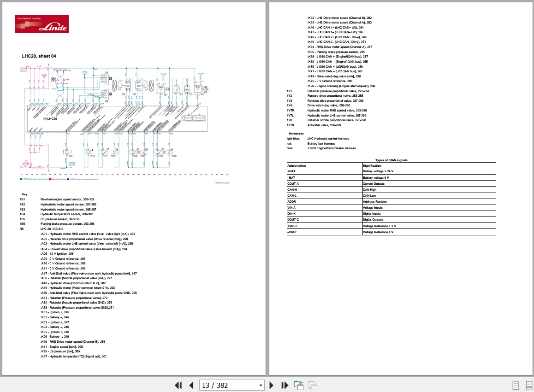Click the heading 'LHC20, sheet 04'
534x392 pixels.
click(39, 56)
